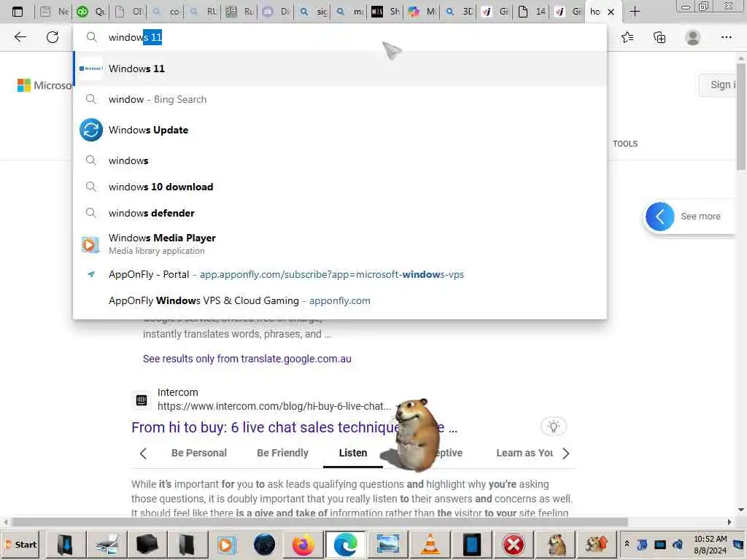Select the 'Learn as You' carousel tab
The width and height of the screenshot is (747, 560).
point(525,453)
